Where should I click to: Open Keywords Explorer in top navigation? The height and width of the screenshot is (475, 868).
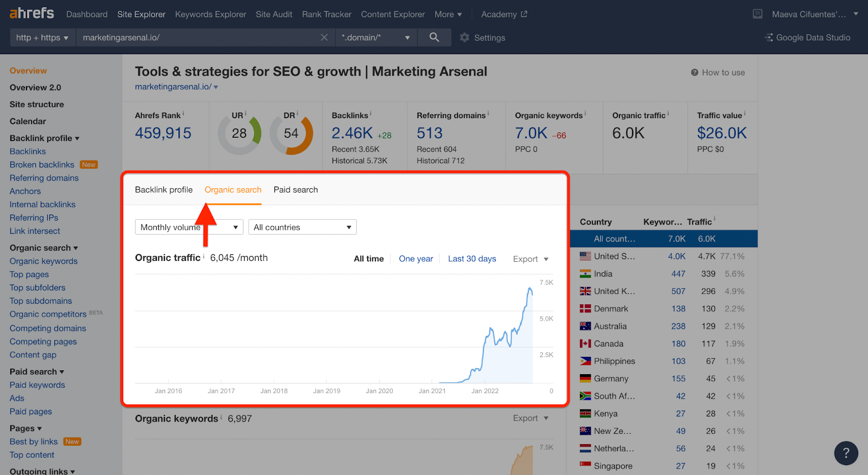point(210,14)
